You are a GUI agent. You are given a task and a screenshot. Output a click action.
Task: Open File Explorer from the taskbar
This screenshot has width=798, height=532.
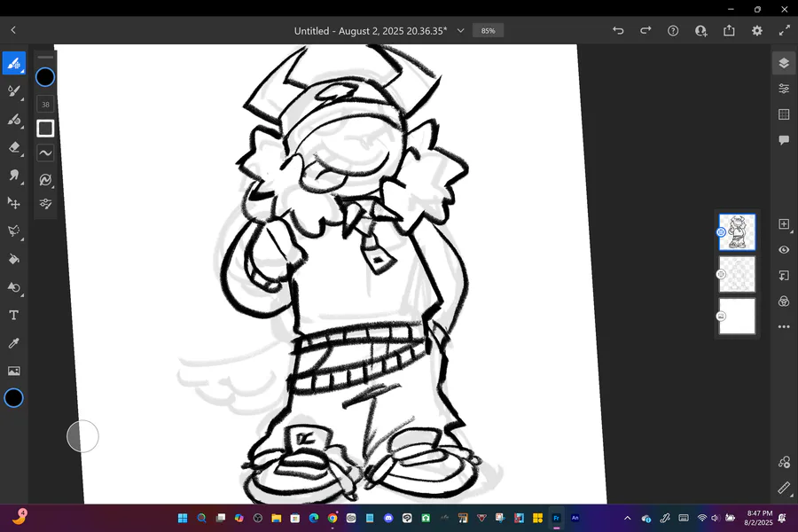coord(277,518)
